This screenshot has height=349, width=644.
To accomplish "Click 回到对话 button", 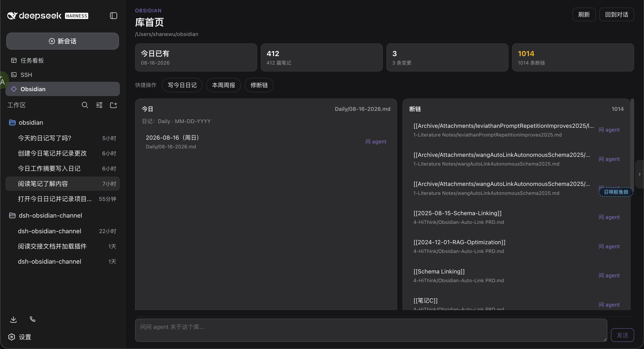I will tap(616, 15).
